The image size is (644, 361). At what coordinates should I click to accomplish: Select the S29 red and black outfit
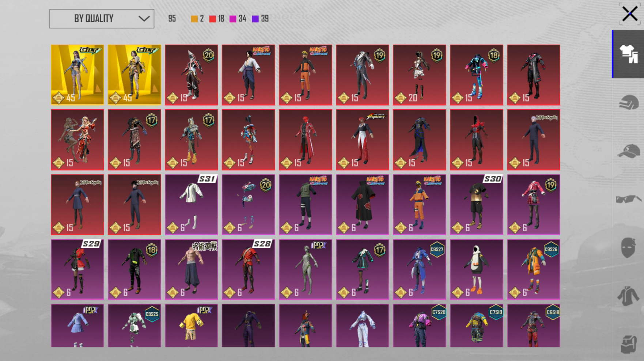tap(77, 270)
